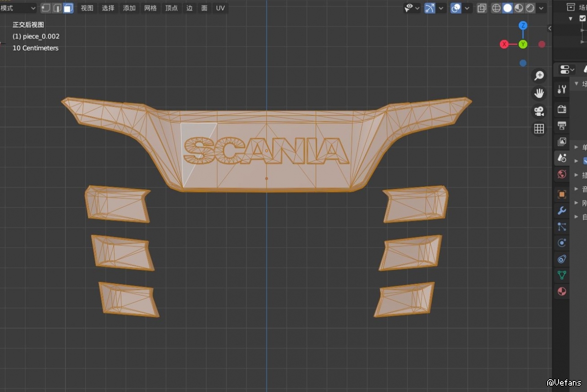The image size is (587, 392).
Task: Open the properties editor type dropdown
Action: 567,70
